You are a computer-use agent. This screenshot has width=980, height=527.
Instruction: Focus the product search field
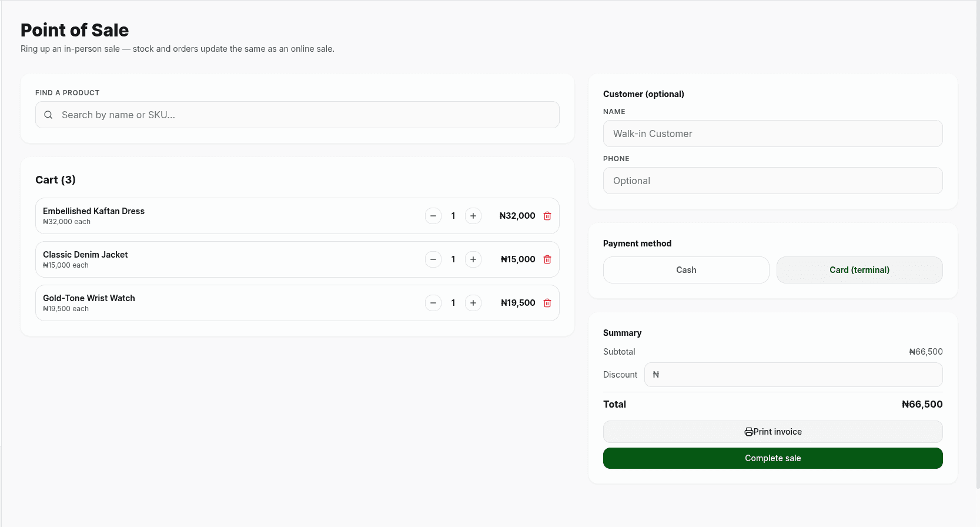pos(297,115)
